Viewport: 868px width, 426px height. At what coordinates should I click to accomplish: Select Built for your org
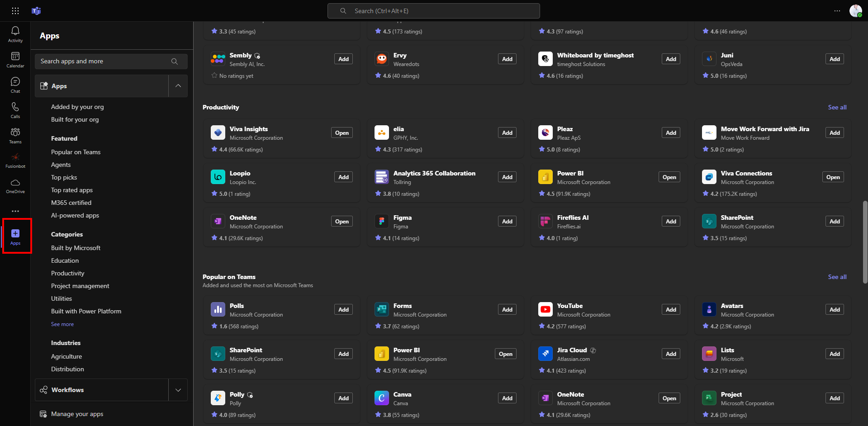click(75, 119)
